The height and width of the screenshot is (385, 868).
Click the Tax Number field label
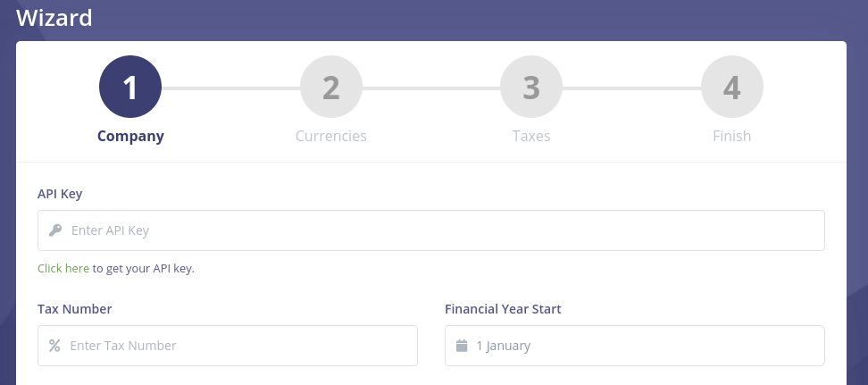click(x=74, y=309)
